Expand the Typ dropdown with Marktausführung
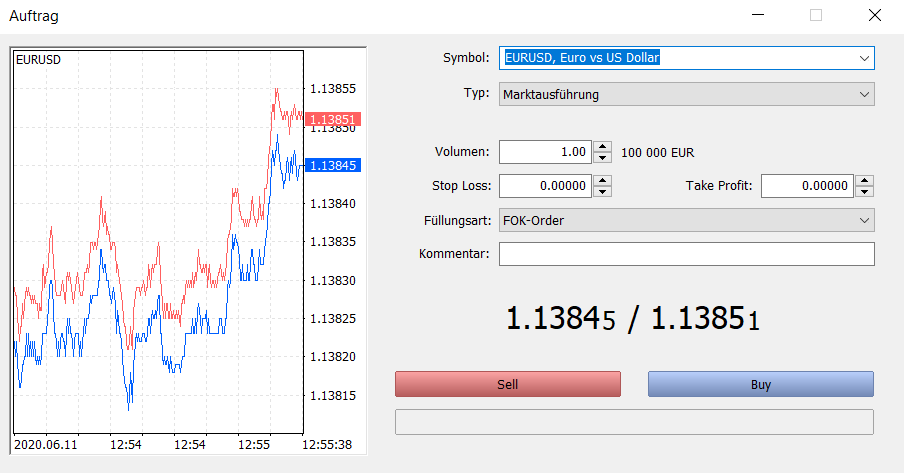904x473 pixels. point(687,94)
